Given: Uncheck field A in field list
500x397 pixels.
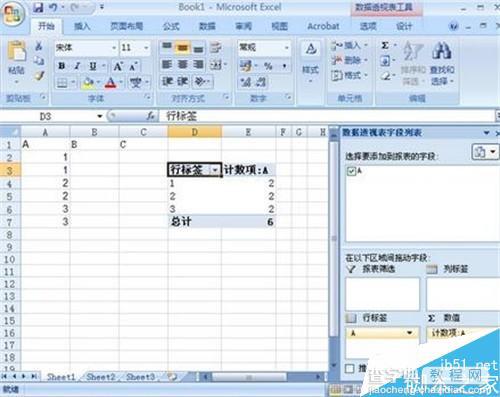Looking at the screenshot, I should pyautogui.click(x=351, y=171).
